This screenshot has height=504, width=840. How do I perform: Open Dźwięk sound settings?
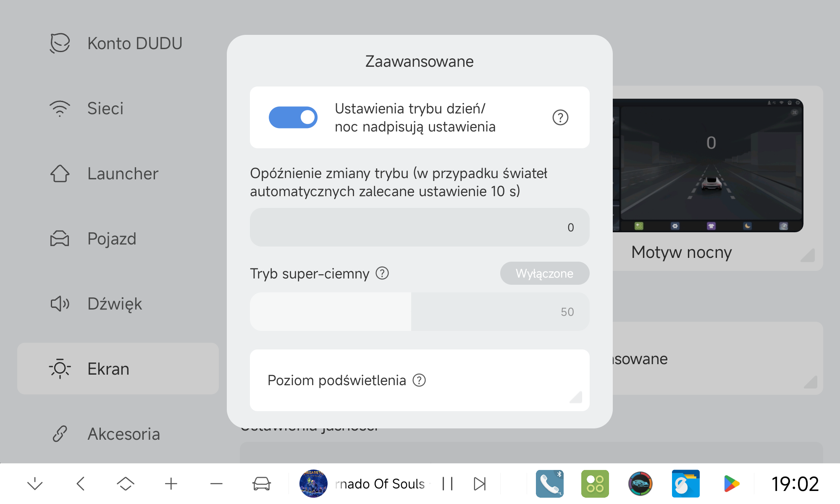pyautogui.click(x=118, y=304)
